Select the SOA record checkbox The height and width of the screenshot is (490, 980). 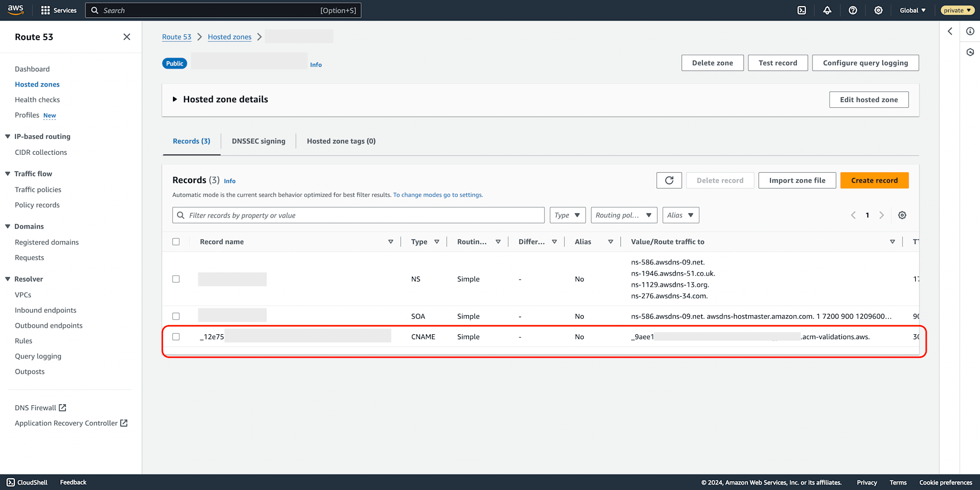(x=176, y=316)
